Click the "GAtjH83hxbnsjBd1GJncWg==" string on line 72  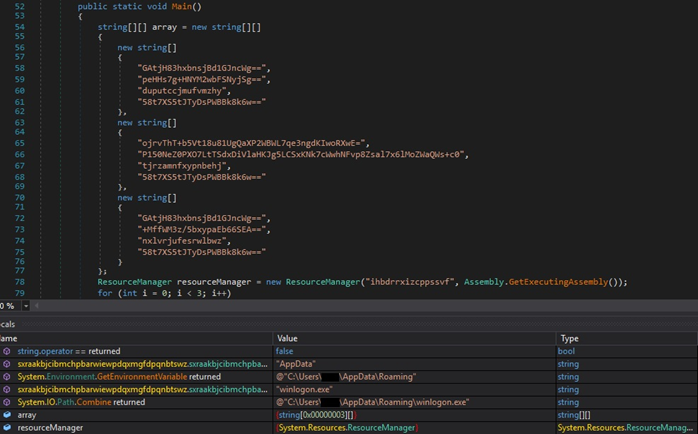click(x=202, y=218)
